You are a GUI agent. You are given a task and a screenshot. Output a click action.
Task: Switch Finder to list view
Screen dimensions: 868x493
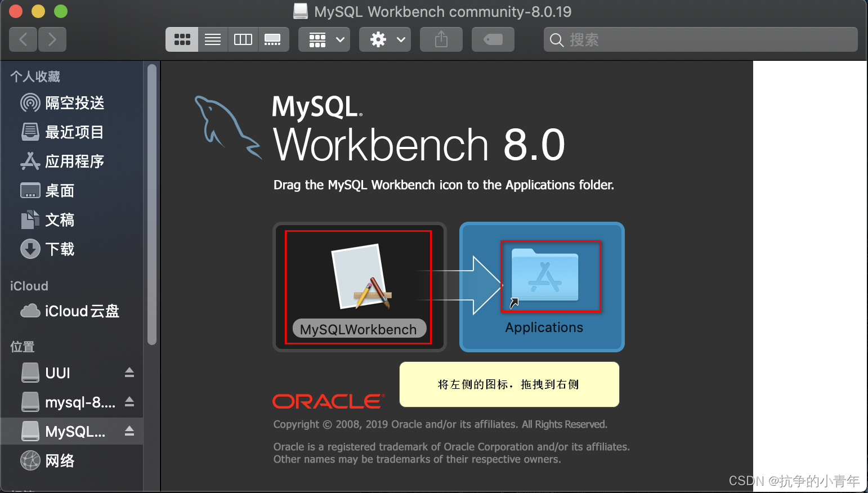[x=213, y=39]
